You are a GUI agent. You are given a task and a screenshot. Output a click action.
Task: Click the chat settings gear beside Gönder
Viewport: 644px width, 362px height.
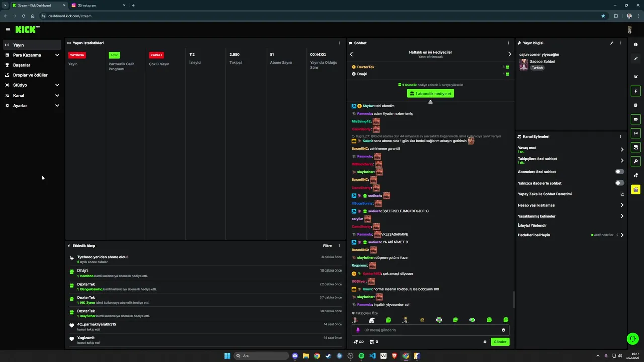[x=485, y=342]
